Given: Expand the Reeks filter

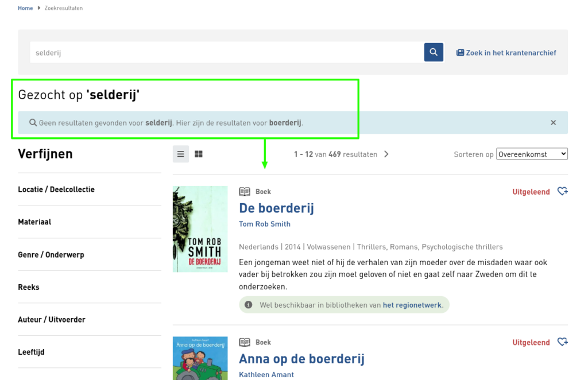Looking at the screenshot, I should tap(29, 287).
